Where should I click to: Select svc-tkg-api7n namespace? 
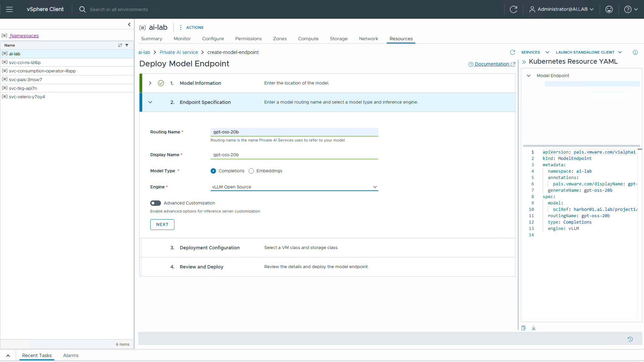pos(67,88)
